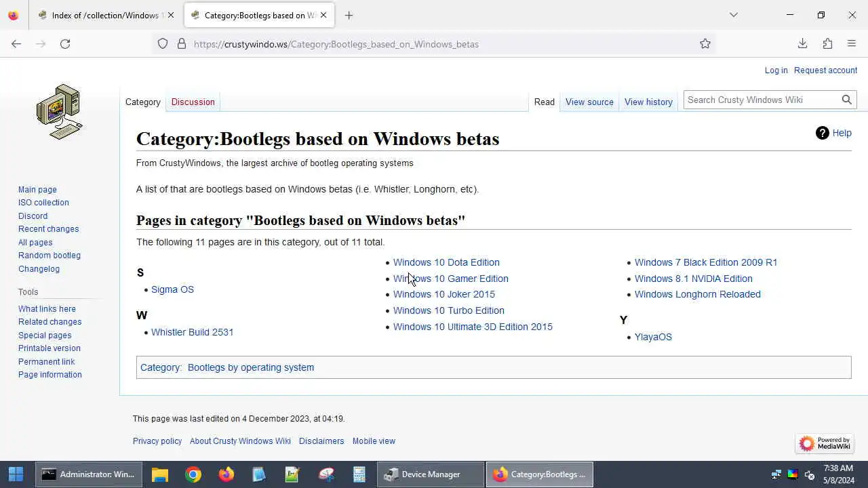
Task: Open What links here tool
Action: [x=47, y=309]
